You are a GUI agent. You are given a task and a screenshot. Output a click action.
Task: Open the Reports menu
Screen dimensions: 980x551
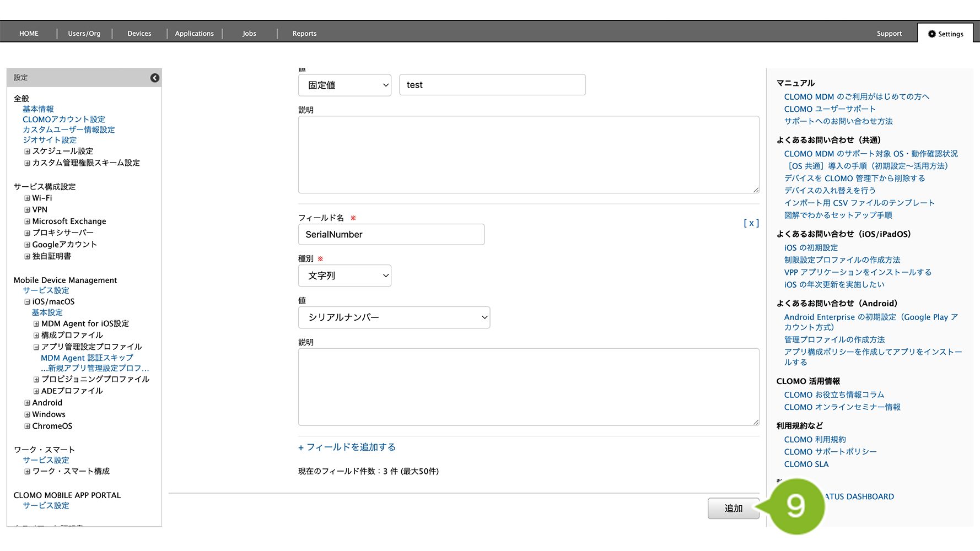[x=304, y=34]
